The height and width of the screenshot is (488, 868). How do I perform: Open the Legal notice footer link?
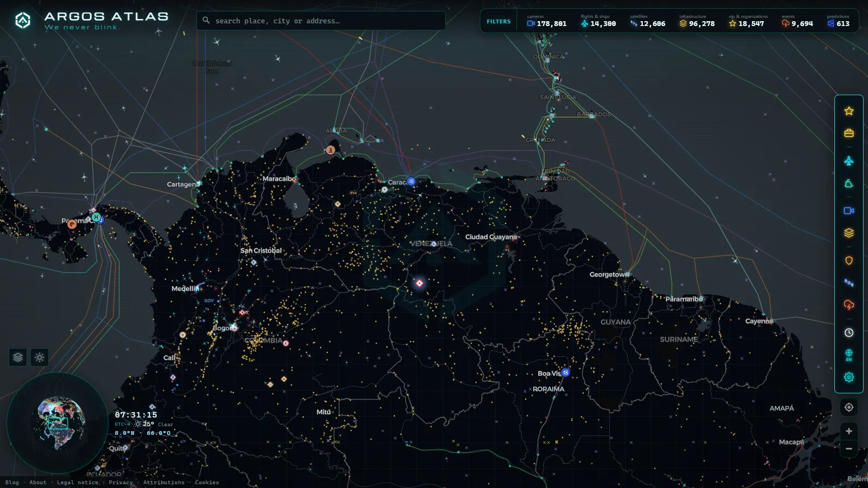pos(78,482)
